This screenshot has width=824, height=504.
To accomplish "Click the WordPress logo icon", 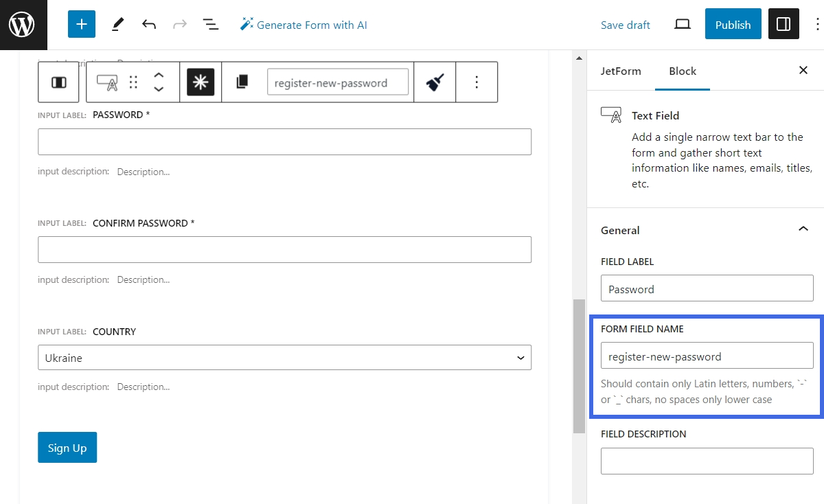I will (x=23, y=24).
